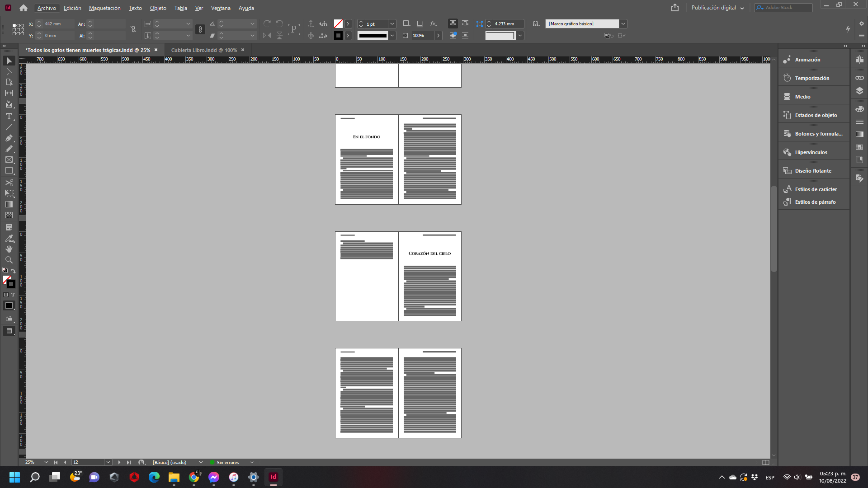Select the Type tool
This screenshot has height=488, width=868.
pos(9,116)
